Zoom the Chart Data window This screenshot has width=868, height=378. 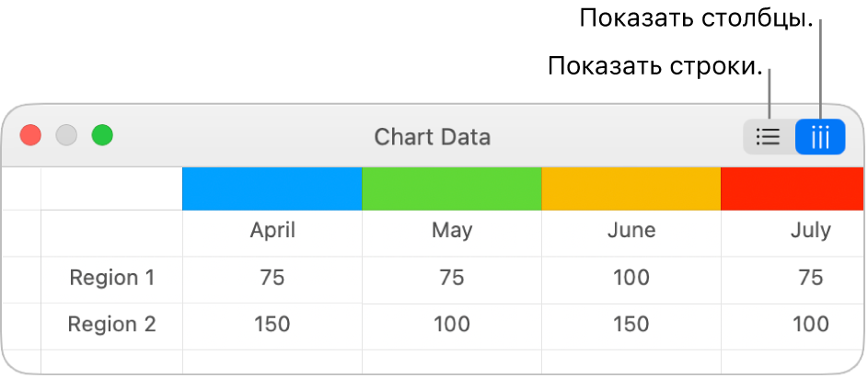coord(102,136)
